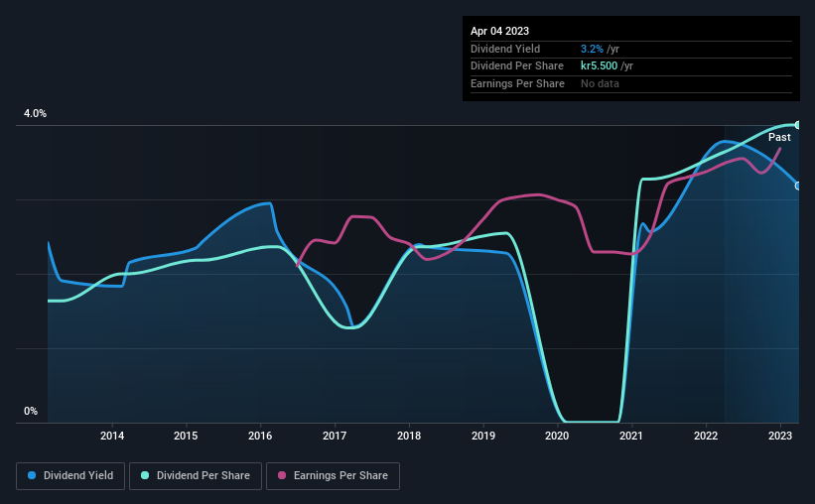Click the 3.2% Dividend Yield value in tooltip
Viewport: 815px width, 504px height.
(592, 49)
